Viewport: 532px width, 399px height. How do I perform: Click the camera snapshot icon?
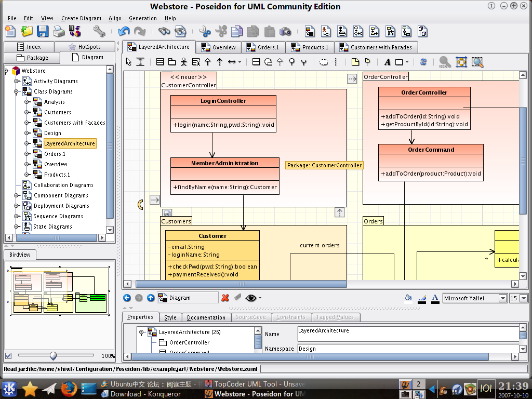[x=285, y=32]
